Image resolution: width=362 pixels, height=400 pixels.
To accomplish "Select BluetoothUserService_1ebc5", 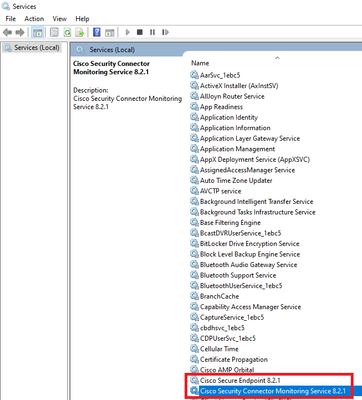I will point(241,286).
